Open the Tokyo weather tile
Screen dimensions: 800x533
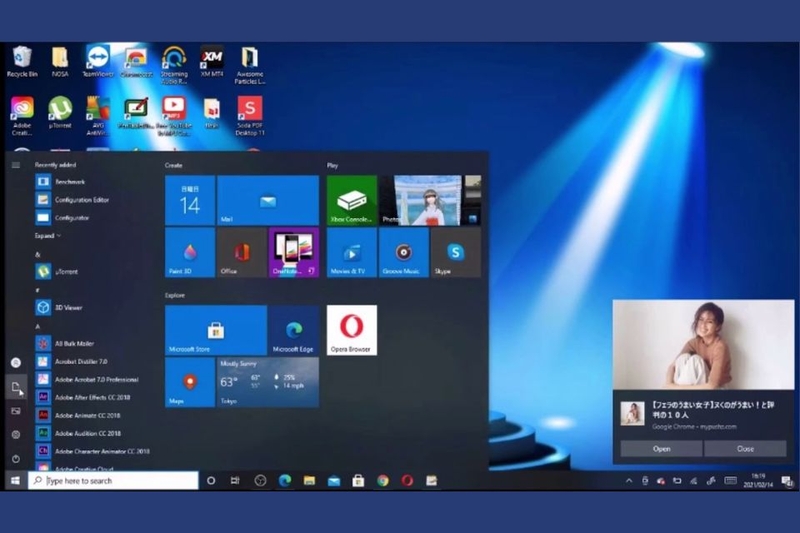point(268,382)
